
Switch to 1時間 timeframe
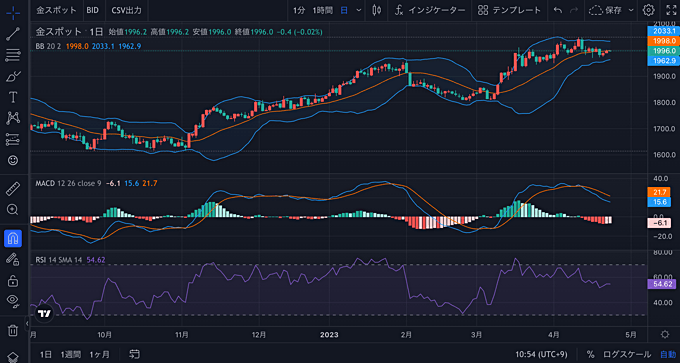tap(323, 10)
